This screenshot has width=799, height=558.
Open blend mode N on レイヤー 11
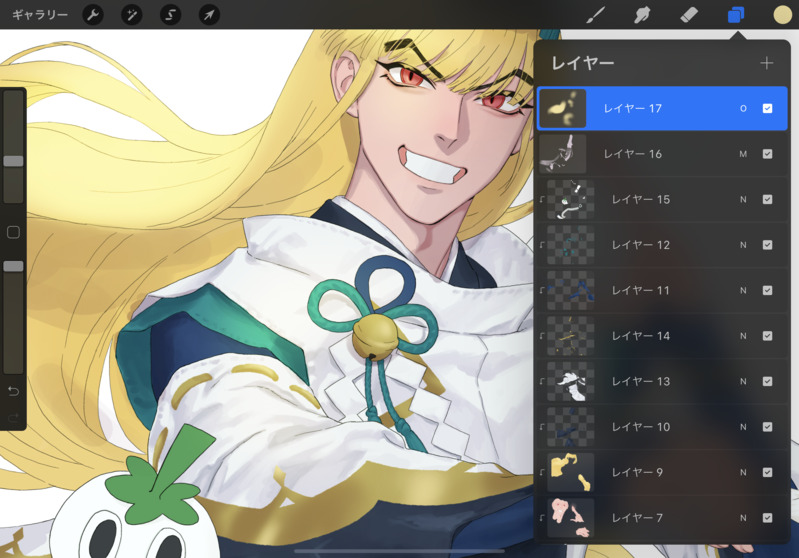743,290
